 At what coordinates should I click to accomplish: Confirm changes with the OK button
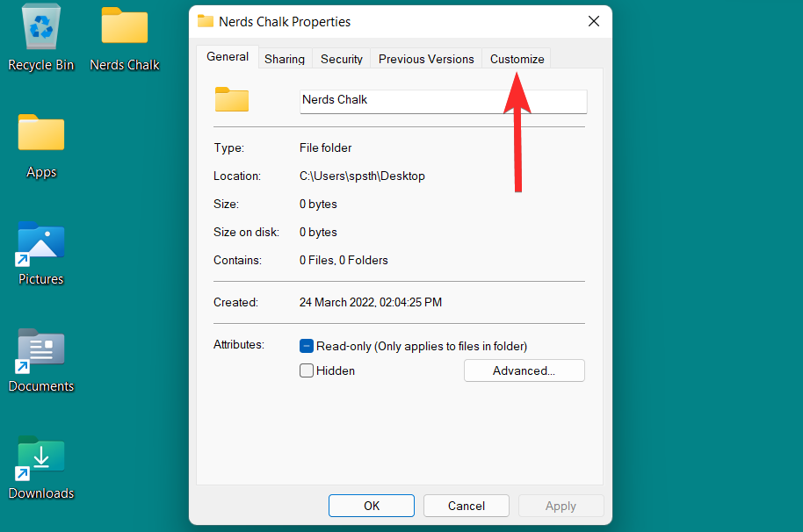371,506
